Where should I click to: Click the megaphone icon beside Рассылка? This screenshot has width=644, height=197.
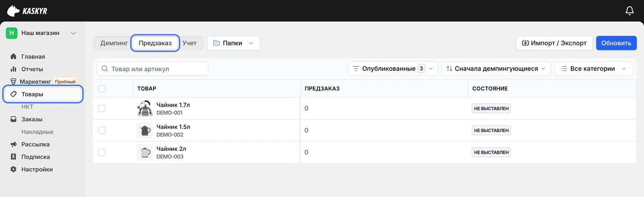tap(13, 144)
